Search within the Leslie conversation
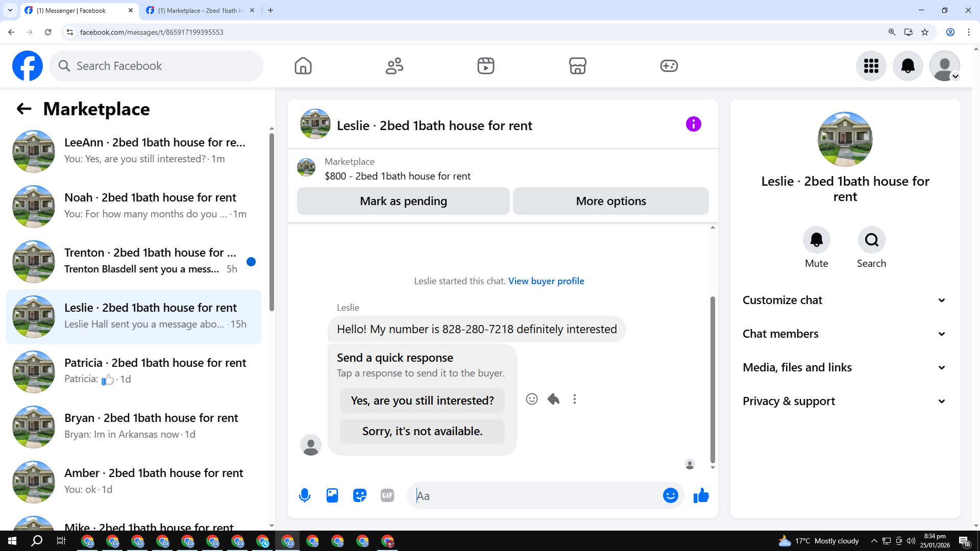This screenshot has width=980, height=551. pyautogui.click(x=872, y=240)
